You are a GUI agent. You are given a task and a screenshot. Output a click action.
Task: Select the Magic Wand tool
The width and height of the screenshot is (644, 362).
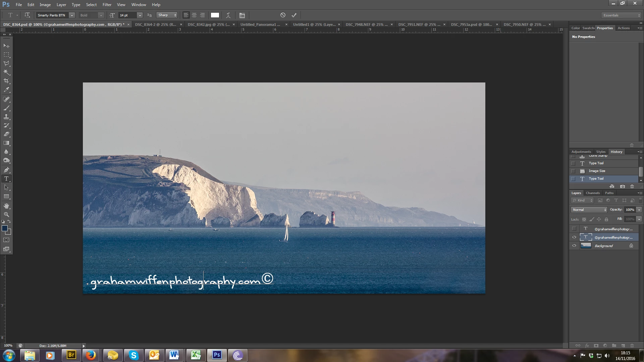pos(6,72)
